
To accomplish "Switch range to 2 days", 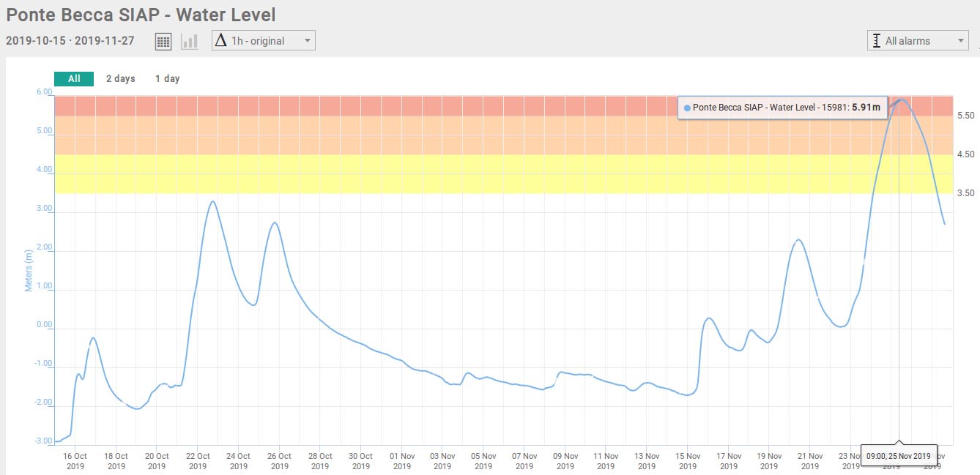I will click(120, 79).
